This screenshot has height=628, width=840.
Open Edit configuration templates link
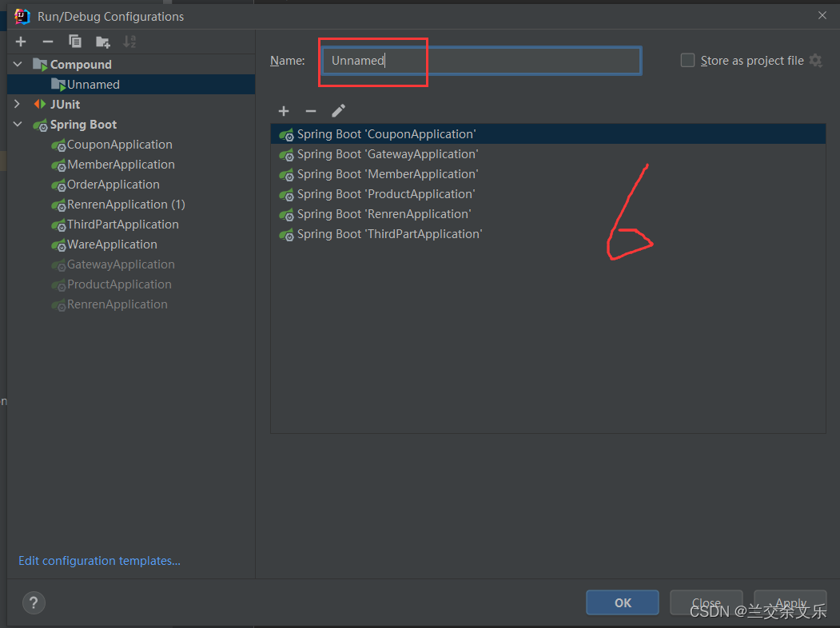click(x=99, y=561)
